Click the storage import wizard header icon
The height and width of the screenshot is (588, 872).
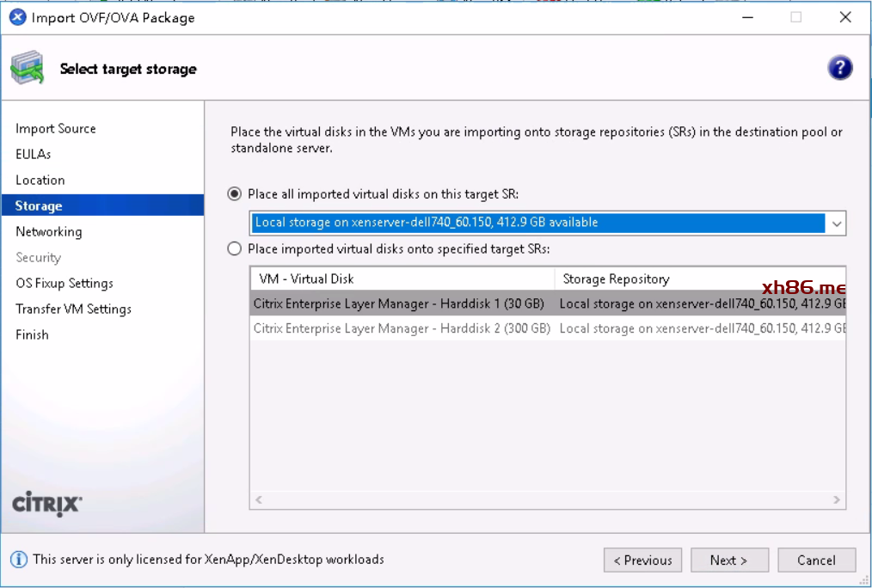pyautogui.click(x=28, y=69)
